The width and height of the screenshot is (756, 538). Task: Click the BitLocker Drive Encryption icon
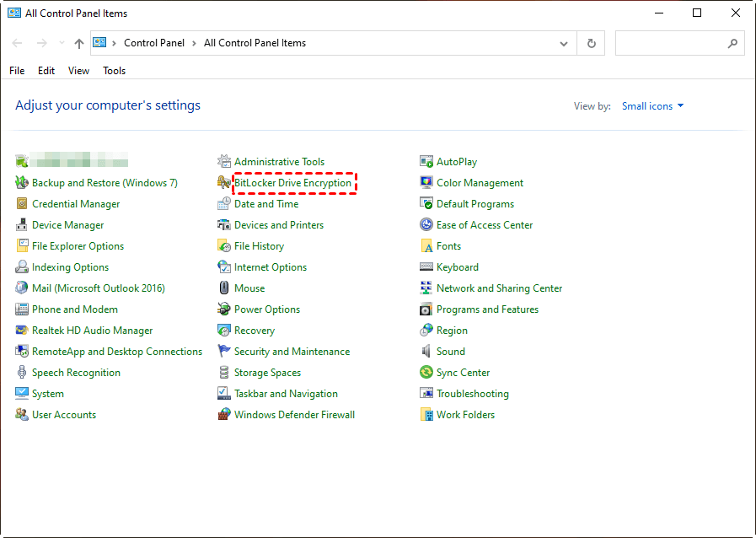tap(223, 183)
